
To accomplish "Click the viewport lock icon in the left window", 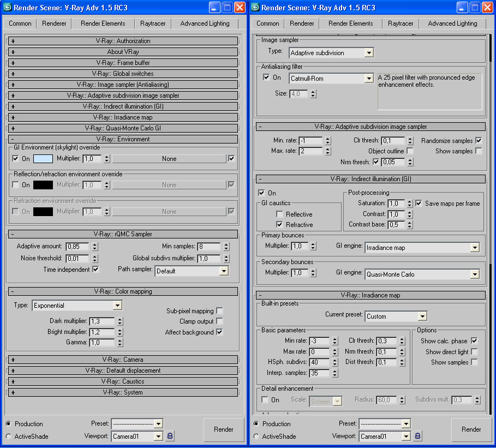I will point(170,436).
